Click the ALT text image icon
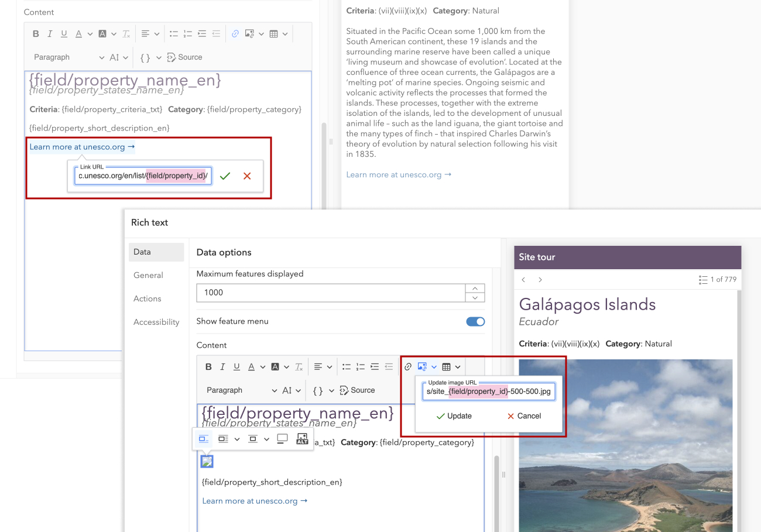This screenshot has width=761, height=532. point(302,439)
